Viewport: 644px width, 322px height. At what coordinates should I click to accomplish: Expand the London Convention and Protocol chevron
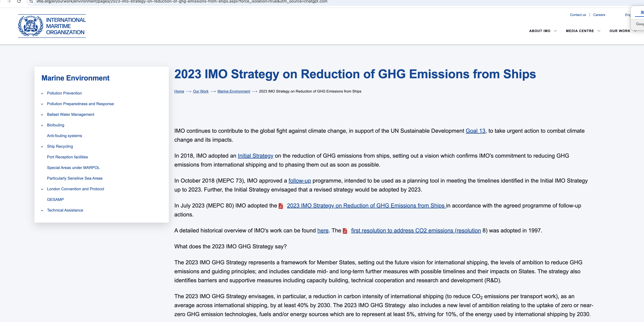[x=42, y=189]
